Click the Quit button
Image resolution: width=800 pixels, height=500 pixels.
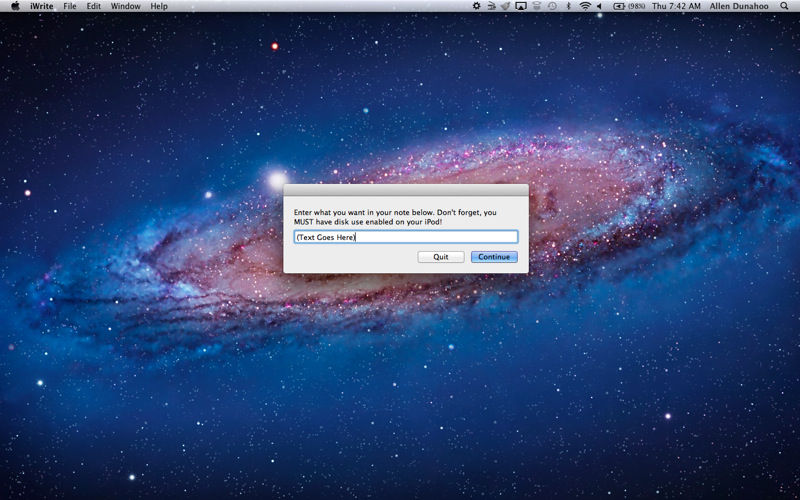coord(441,257)
